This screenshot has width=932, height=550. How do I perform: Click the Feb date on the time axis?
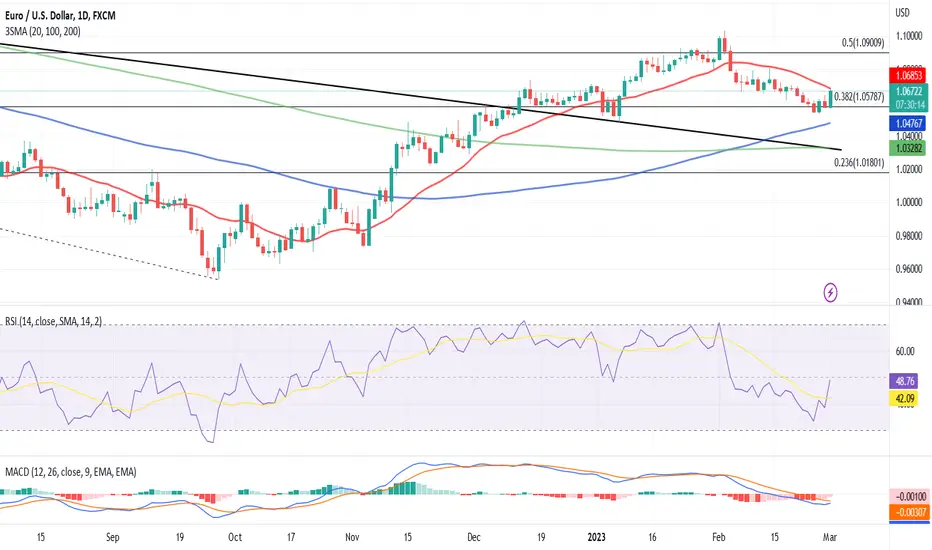coord(719,537)
